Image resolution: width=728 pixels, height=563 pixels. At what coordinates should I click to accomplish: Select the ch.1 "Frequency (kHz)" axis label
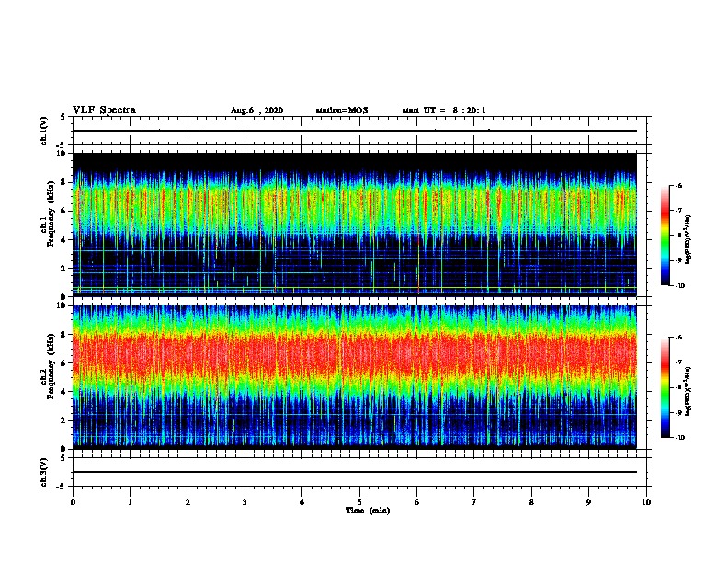coord(51,213)
